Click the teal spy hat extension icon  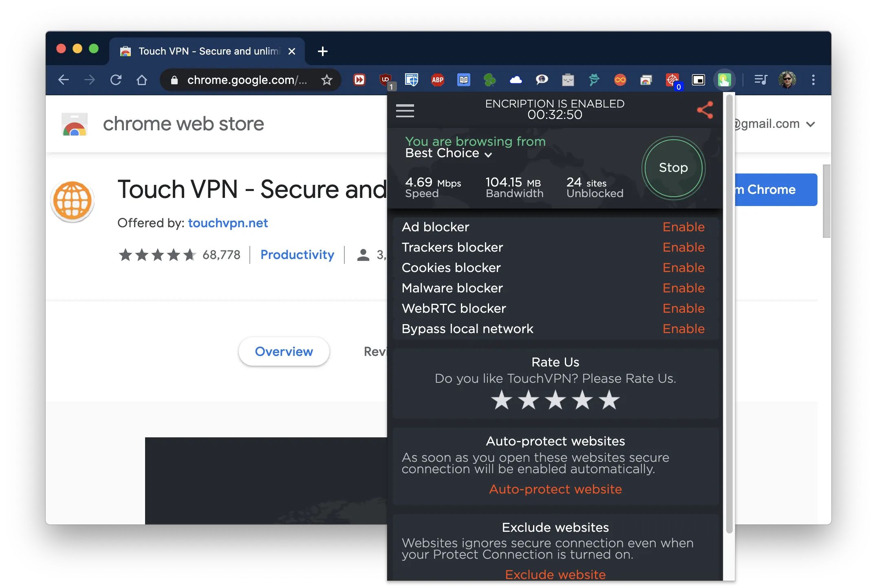tap(594, 80)
